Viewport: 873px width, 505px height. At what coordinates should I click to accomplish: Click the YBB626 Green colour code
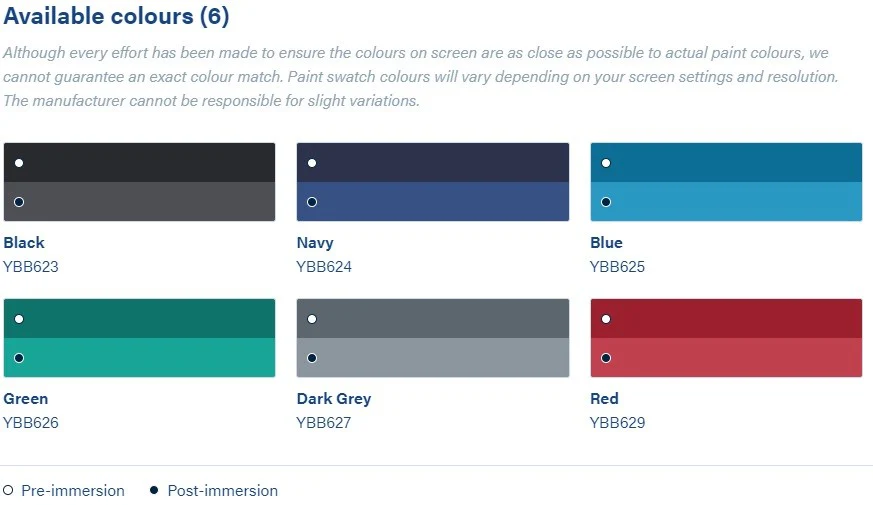point(31,423)
